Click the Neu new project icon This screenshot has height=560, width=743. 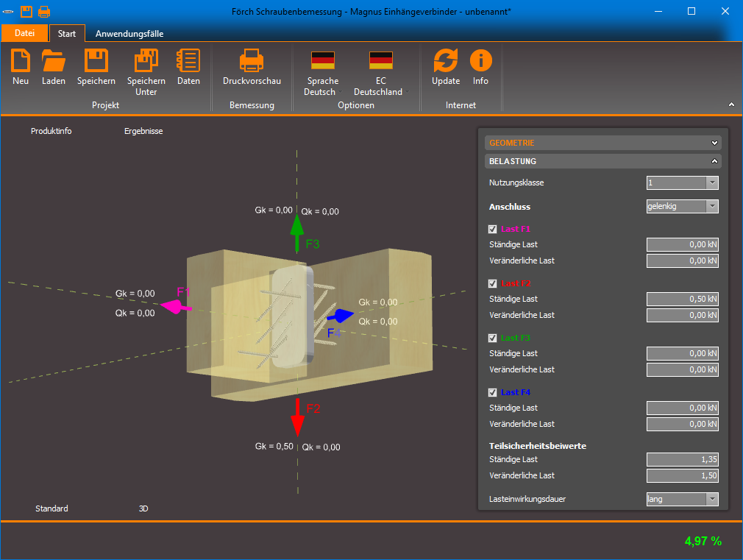(x=21, y=60)
